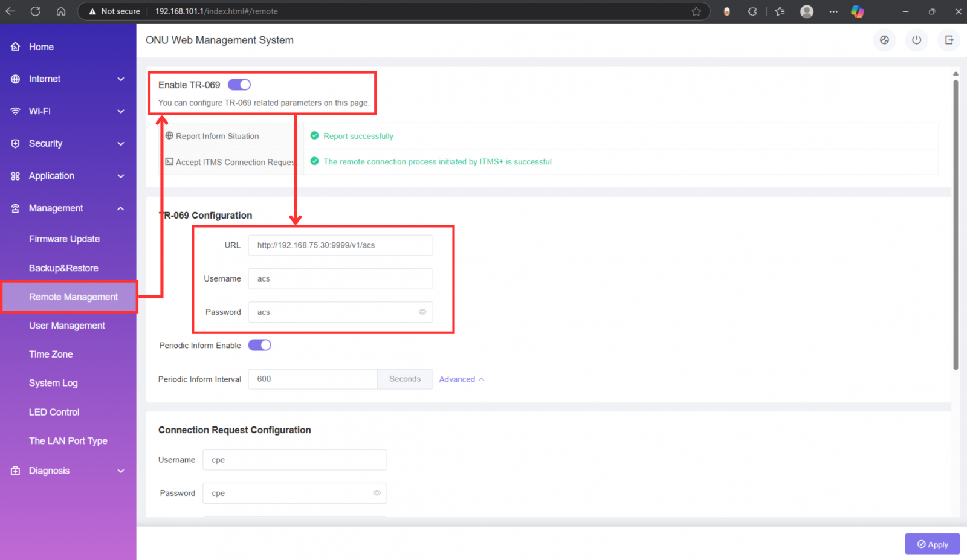Screen dimensions: 967x560
Task: Disable the Enable TR-069 toggle
Action: click(x=239, y=85)
